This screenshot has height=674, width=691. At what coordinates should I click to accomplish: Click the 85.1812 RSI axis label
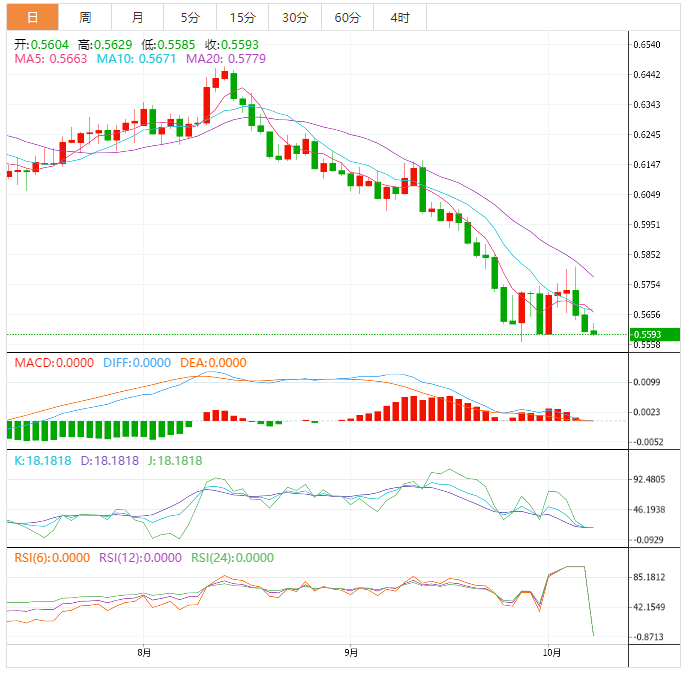click(x=649, y=577)
